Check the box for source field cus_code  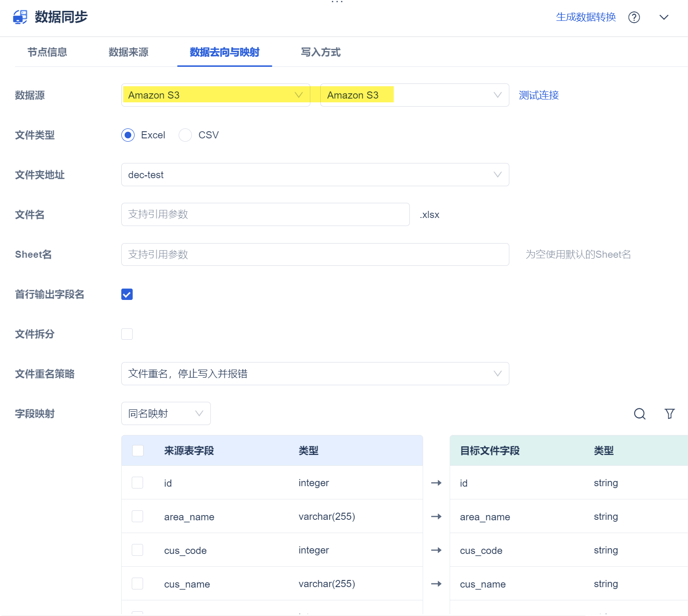point(137,550)
